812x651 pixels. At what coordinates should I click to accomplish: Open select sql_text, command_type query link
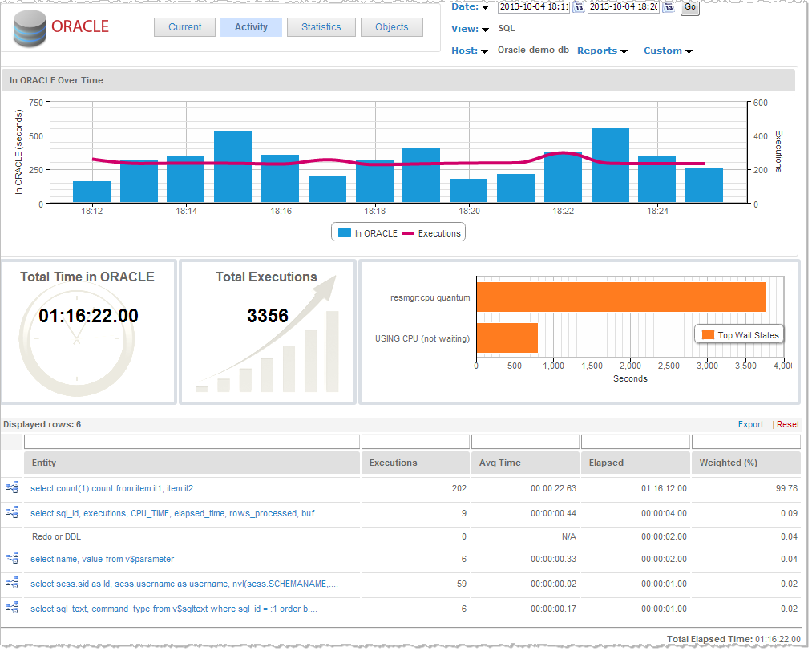174,609
